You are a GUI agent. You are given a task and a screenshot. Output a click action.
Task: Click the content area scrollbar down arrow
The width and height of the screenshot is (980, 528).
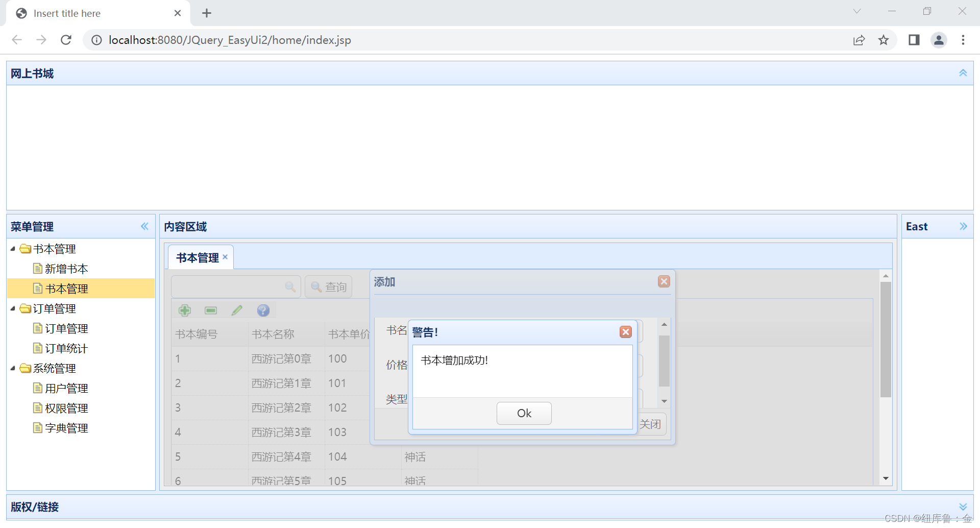coord(886,478)
